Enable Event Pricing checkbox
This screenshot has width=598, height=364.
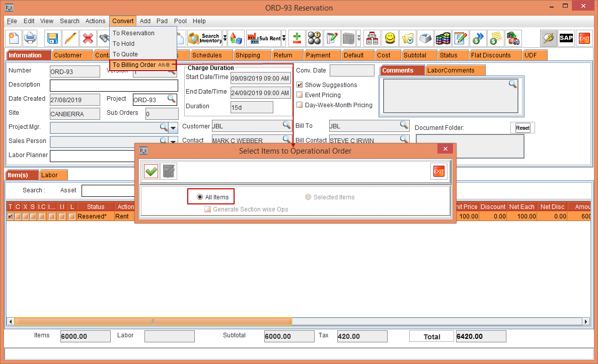[x=300, y=95]
